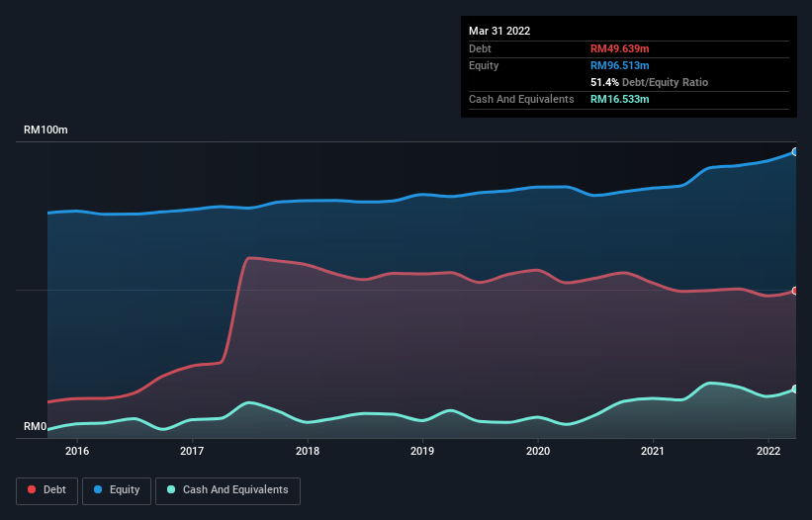812x520 pixels.
Task: Click the Cash And Equivalents label in the tooltip
Action: [521, 99]
